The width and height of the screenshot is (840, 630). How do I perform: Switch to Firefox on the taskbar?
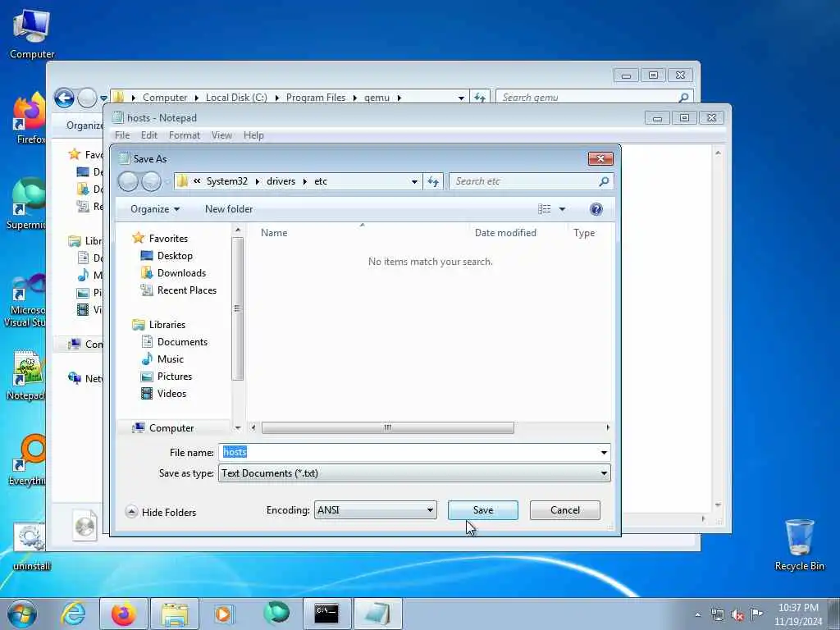124,614
